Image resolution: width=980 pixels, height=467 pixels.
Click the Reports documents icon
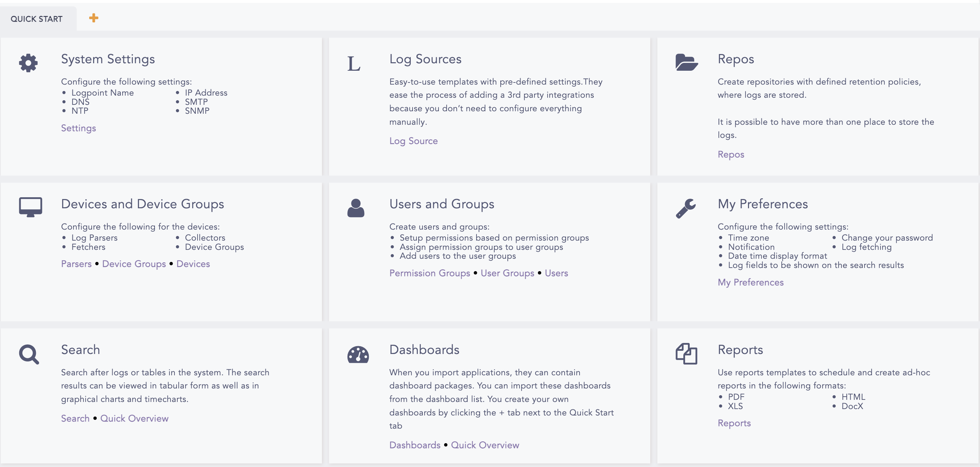[x=686, y=354]
